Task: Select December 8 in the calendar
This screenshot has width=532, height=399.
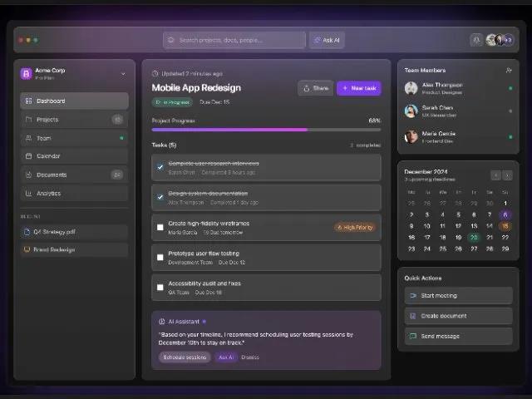Action: [x=505, y=214]
